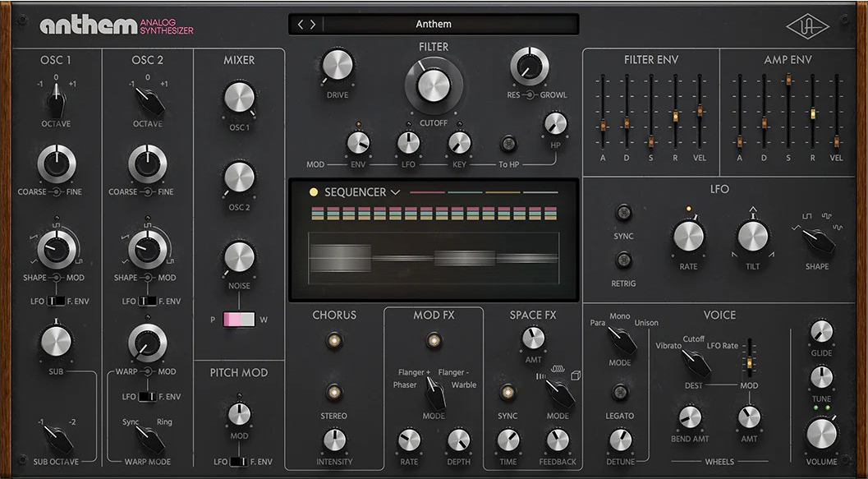This screenshot has height=479, width=868.
Task: Go to the next preset with the right arrow
Action: [313, 25]
